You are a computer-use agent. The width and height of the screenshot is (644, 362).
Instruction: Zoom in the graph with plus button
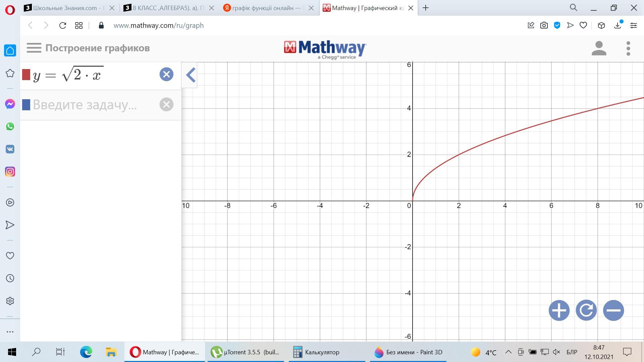click(559, 310)
